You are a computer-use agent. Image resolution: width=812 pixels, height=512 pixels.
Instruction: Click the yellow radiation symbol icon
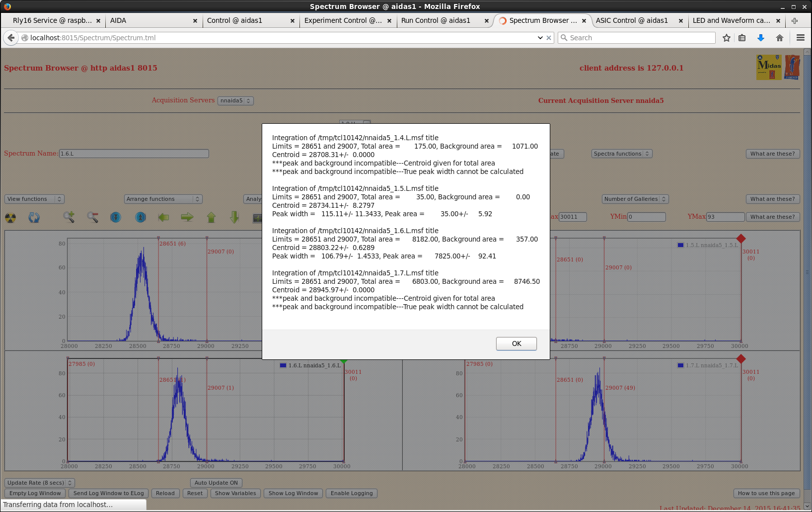(x=10, y=218)
